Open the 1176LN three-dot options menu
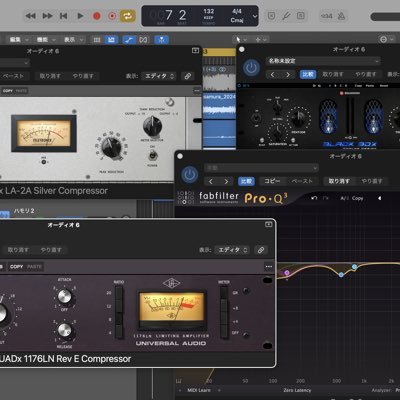This screenshot has width=400, height=400. pyautogui.click(x=269, y=266)
